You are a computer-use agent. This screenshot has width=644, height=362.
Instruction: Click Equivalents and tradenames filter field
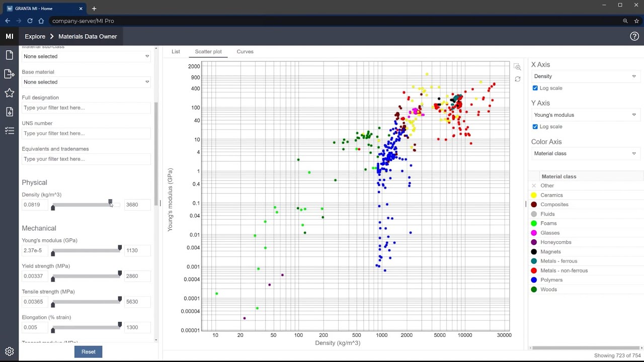tap(86, 159)
